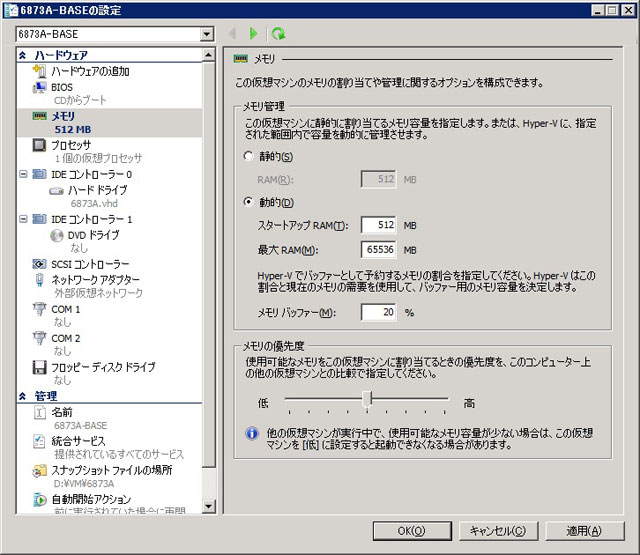Select the プロセッサ tree item label
The height and width of the screenshot is (555, 640).
[71, 145]
